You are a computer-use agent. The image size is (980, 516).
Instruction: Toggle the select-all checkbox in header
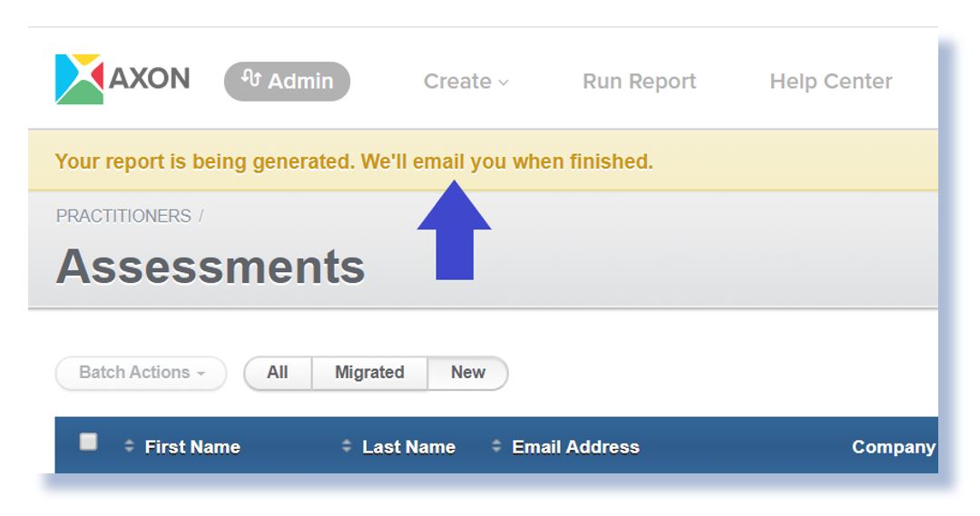tap(88, 443)
